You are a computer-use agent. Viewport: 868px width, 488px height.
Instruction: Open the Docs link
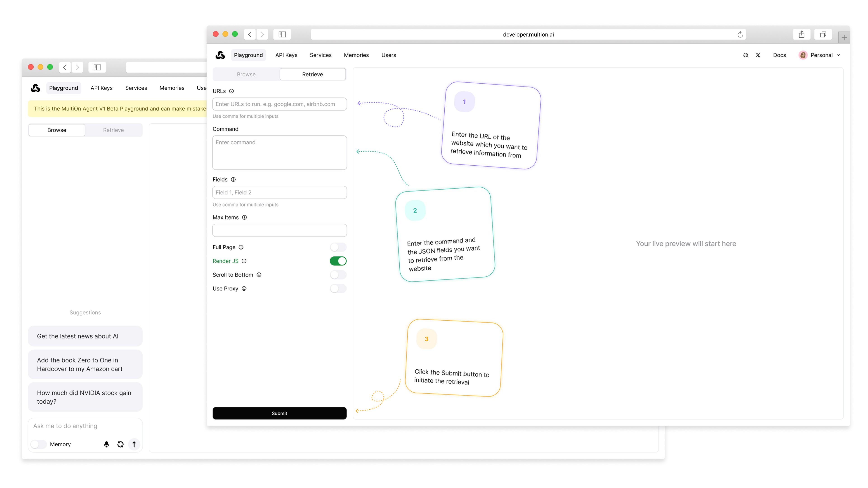779,55
